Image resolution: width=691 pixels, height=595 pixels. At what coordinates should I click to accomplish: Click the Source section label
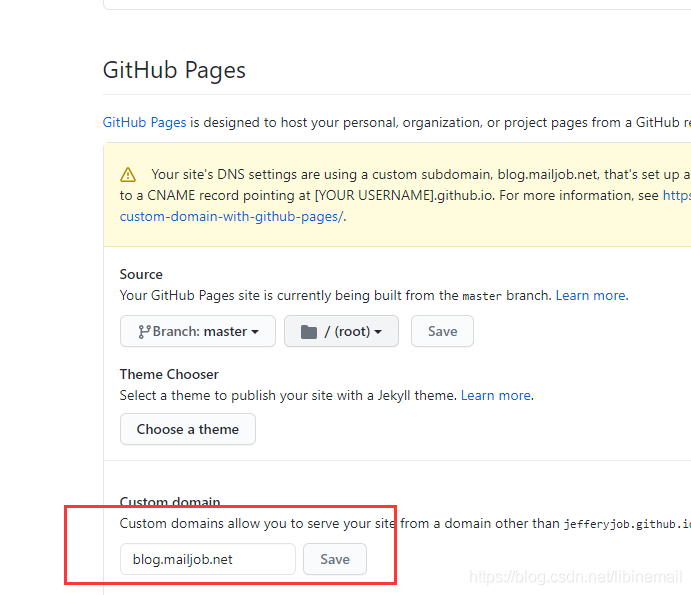[x=141, y=274]
